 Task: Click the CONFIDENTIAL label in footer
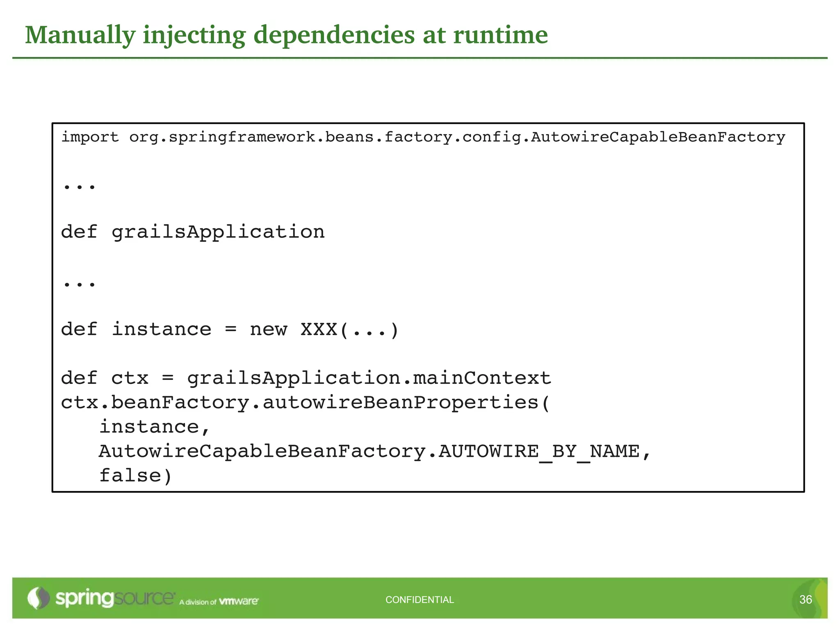click(420, 600)
